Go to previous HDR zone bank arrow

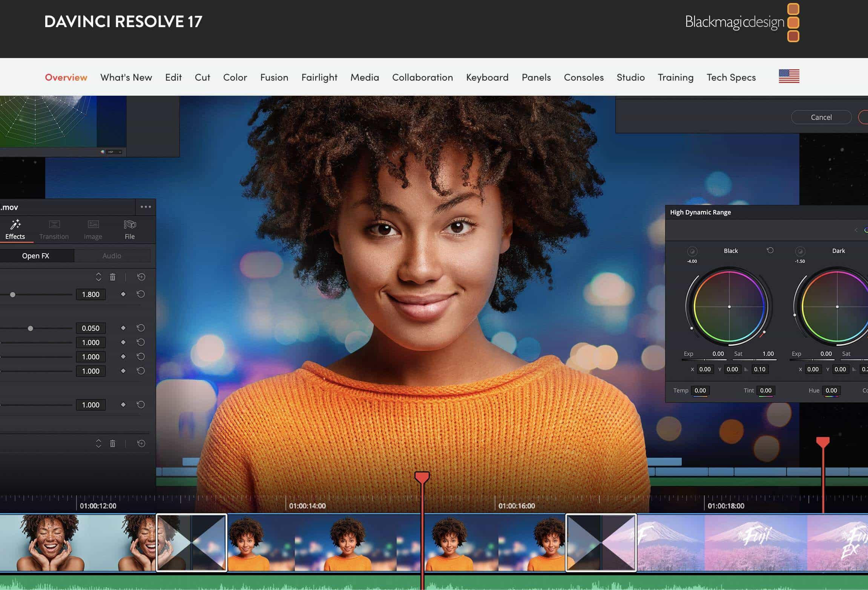[x=856, y=230]
